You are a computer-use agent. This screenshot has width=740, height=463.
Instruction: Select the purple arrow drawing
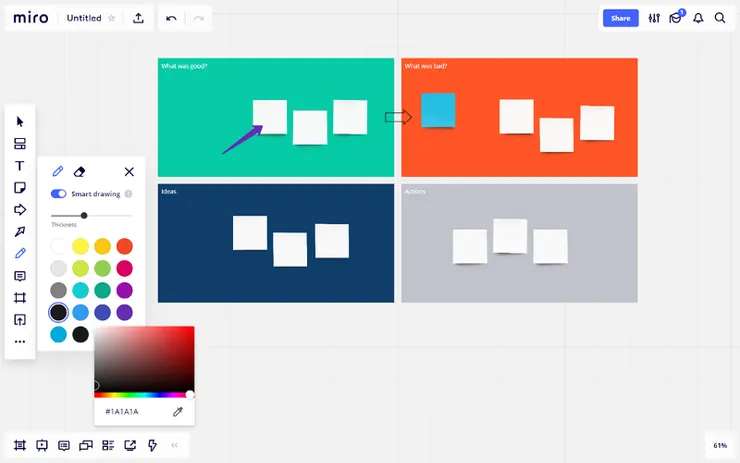pos(242,139)
